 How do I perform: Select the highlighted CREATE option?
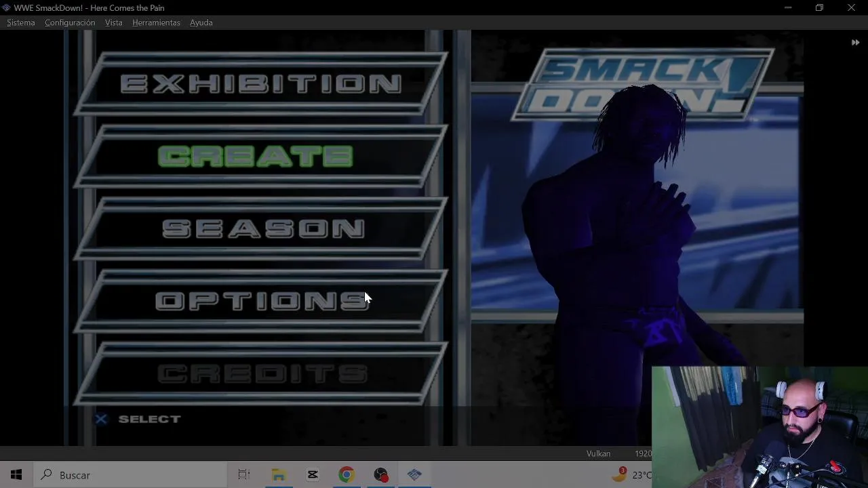point(261,157)
